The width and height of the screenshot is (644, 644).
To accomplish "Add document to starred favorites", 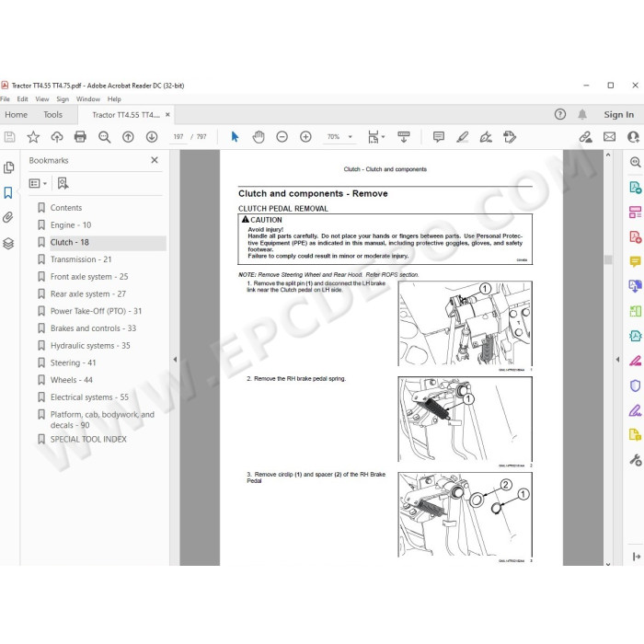I will pyautogui.click(x=33, y=137).
